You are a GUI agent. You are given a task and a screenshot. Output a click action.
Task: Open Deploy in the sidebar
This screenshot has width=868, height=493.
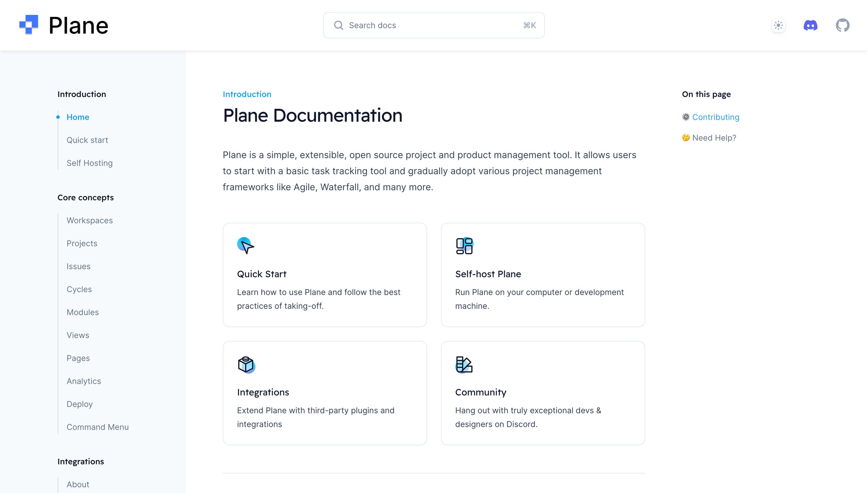pyautogui.click(x=80, y=404)
